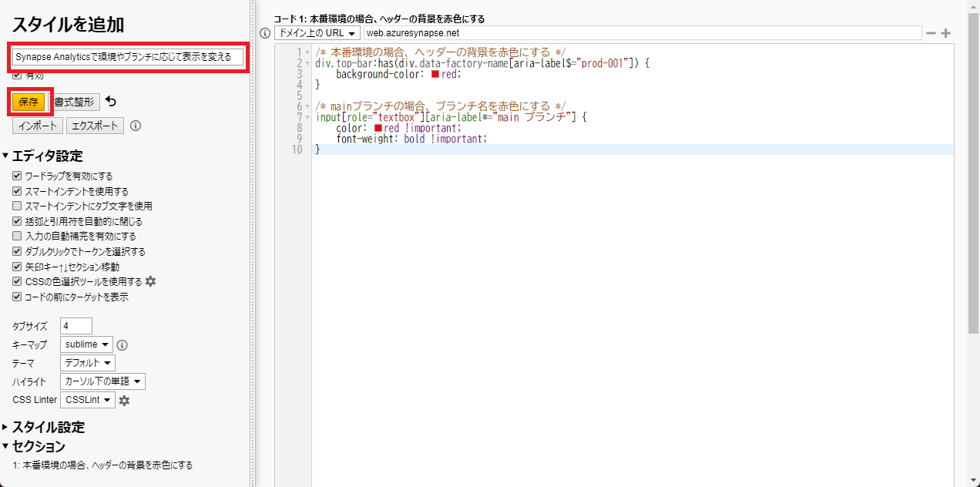Screen dimensions: 980x487
Task: Toggle 矢印キー↑↓セクション移動 checkbox
Action: (x=17, y=267)
